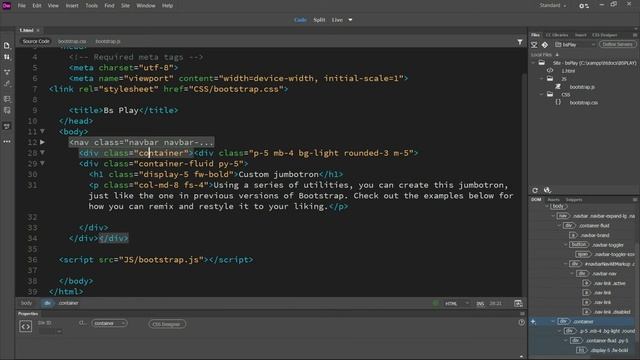This screenshot has width=640, height=360.
Task: Open the bsPlay site dropdown
Action: click(575, 45)
